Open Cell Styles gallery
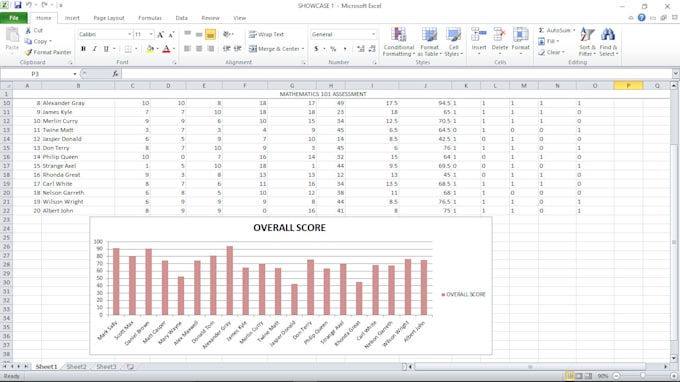Screen dimensions: 680x382 pyautogui.click(x=454, y=42)
